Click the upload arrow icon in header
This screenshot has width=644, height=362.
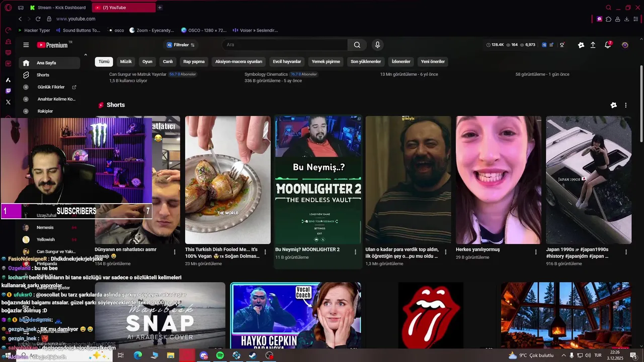pyautogui.click(x=593, y=45)
